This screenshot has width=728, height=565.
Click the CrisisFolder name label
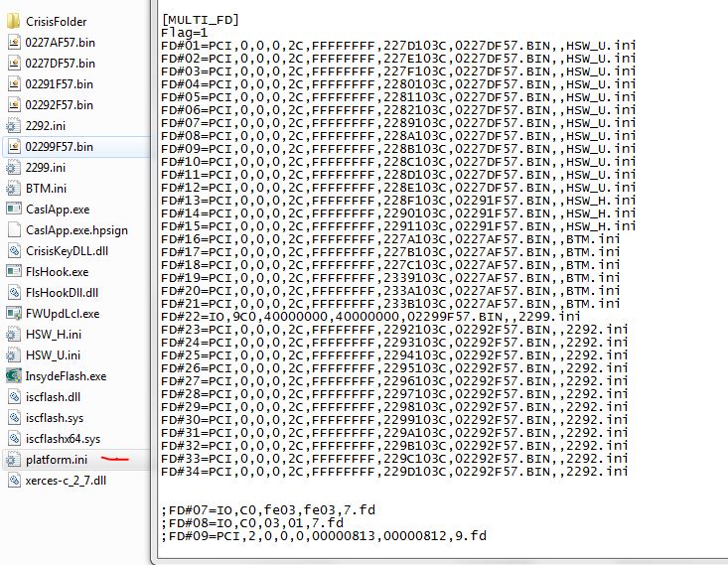tap(57, 22)
